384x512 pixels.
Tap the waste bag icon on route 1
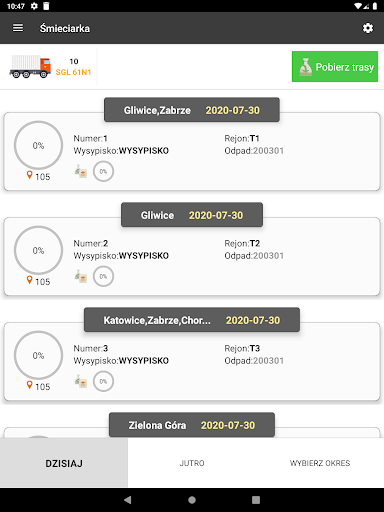point(81,171)
